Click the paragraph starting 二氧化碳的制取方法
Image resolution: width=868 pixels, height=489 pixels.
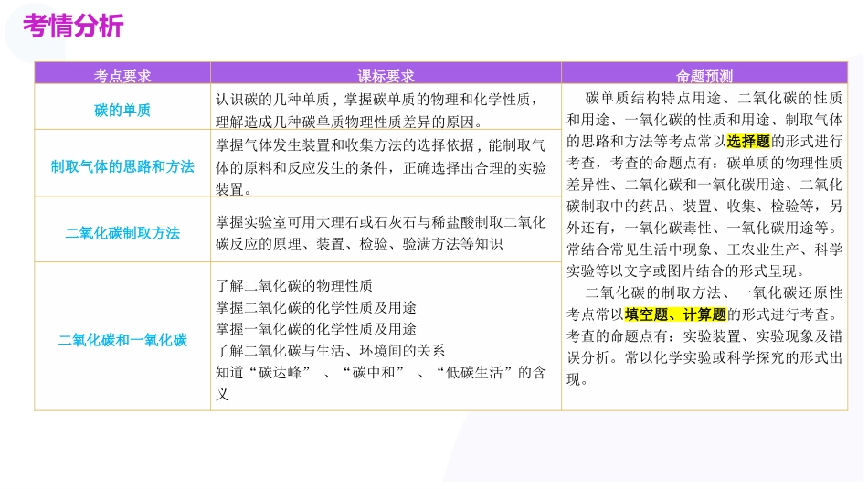click(704, 336)
